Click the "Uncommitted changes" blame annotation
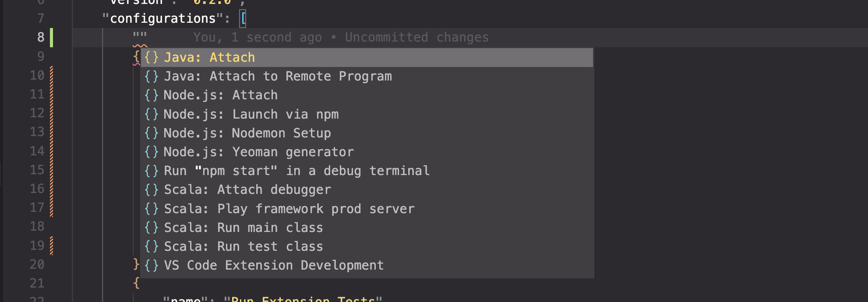Screen dimensions: 868x302 coord(416,37)
